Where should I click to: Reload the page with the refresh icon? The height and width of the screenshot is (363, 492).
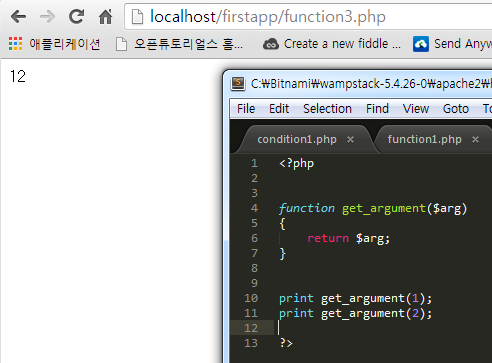76,16
